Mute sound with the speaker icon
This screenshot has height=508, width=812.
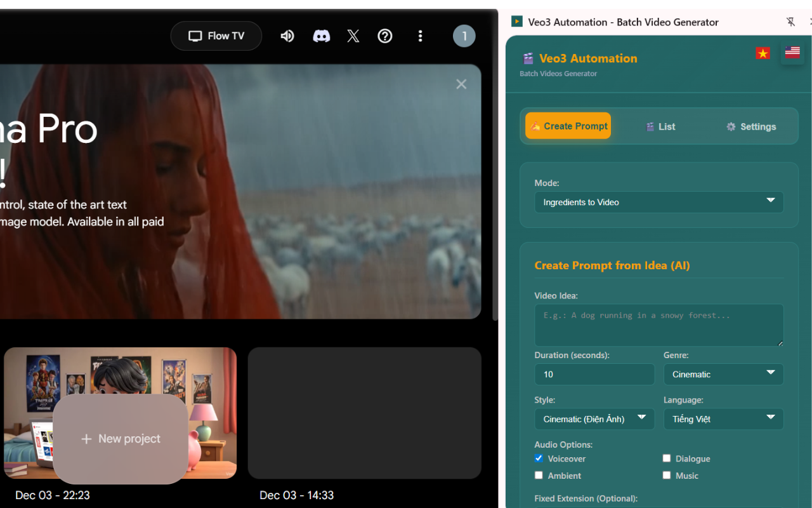pos(287,36)
